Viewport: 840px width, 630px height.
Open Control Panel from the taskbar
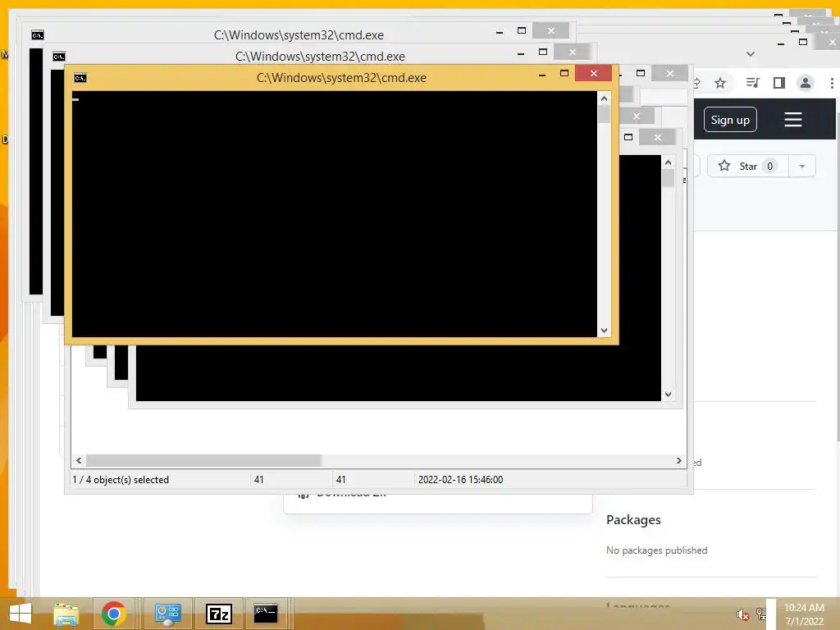tap(167, 614)
